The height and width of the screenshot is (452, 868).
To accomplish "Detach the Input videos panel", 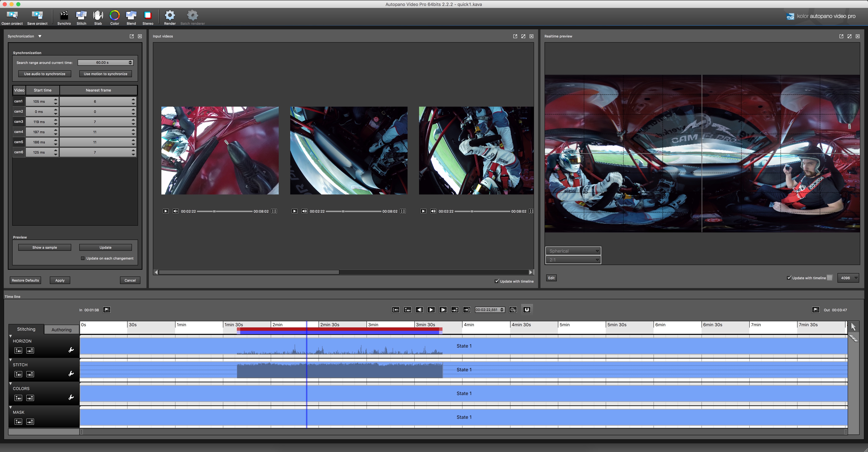I will [x=515, y=36].
